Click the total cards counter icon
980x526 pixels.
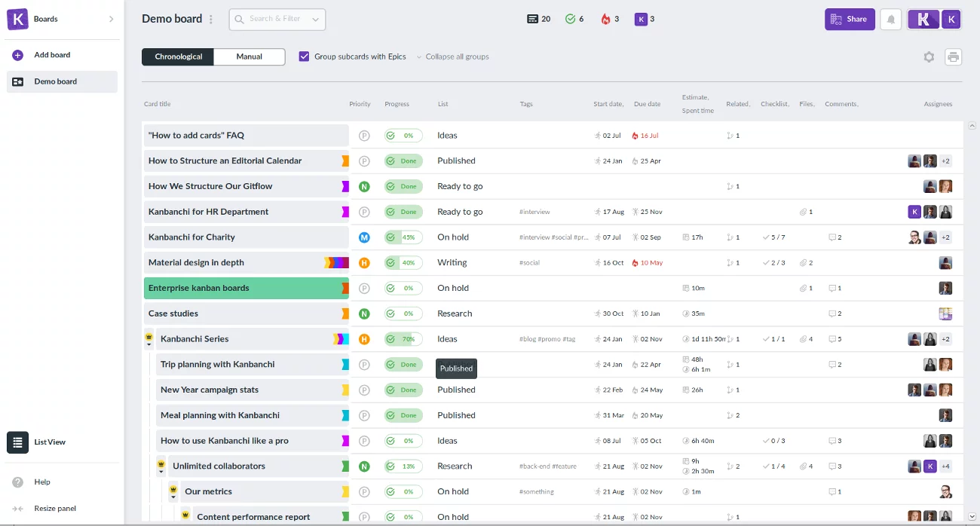pos(532,19)
